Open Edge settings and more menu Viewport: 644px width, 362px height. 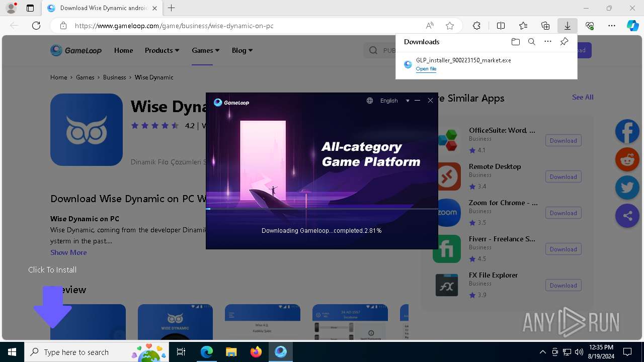pos(612,26)
